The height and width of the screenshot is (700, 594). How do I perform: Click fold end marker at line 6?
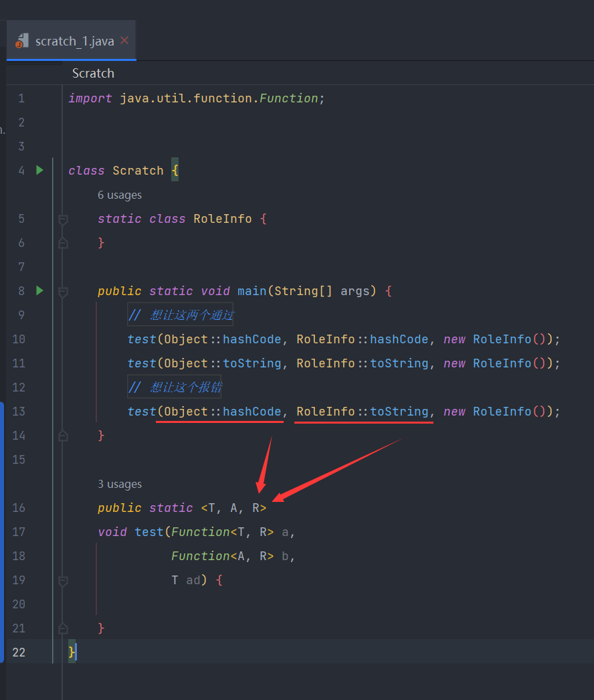click(63, 243)
